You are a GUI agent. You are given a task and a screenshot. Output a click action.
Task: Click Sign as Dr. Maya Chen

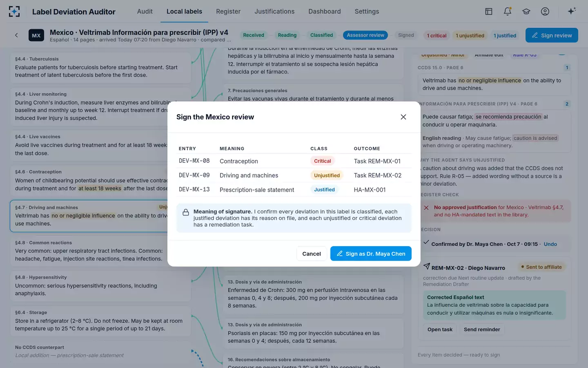(x=371, y=254)
